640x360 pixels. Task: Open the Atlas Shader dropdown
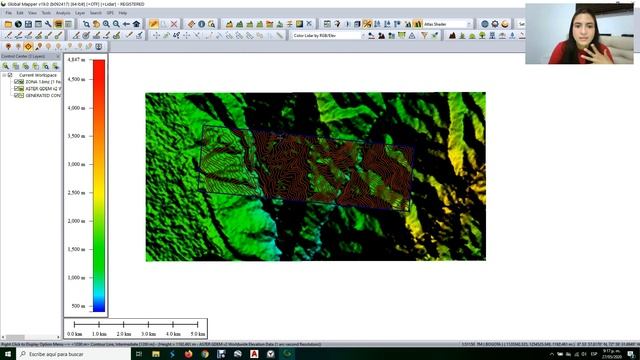448,24
